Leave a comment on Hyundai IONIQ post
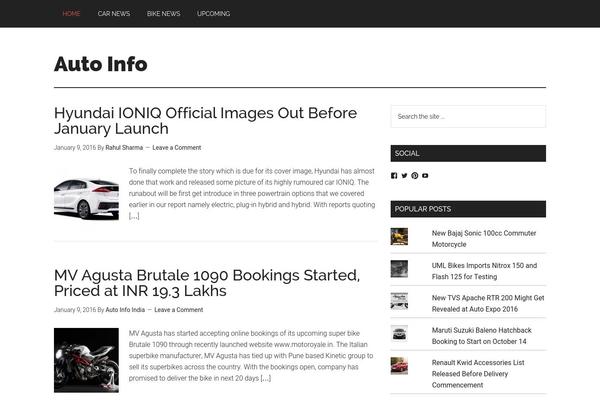Screen dimensions: 600x400 point(177,148)
